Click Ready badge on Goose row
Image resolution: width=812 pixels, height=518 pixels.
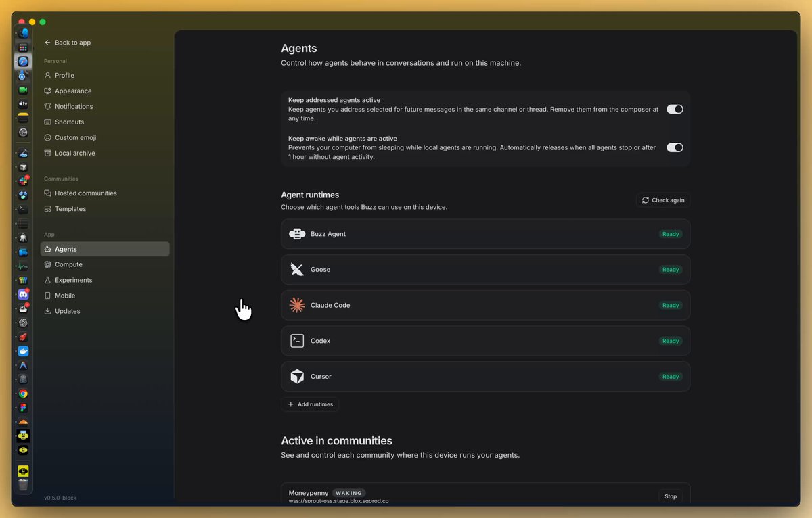coord(671,270)
